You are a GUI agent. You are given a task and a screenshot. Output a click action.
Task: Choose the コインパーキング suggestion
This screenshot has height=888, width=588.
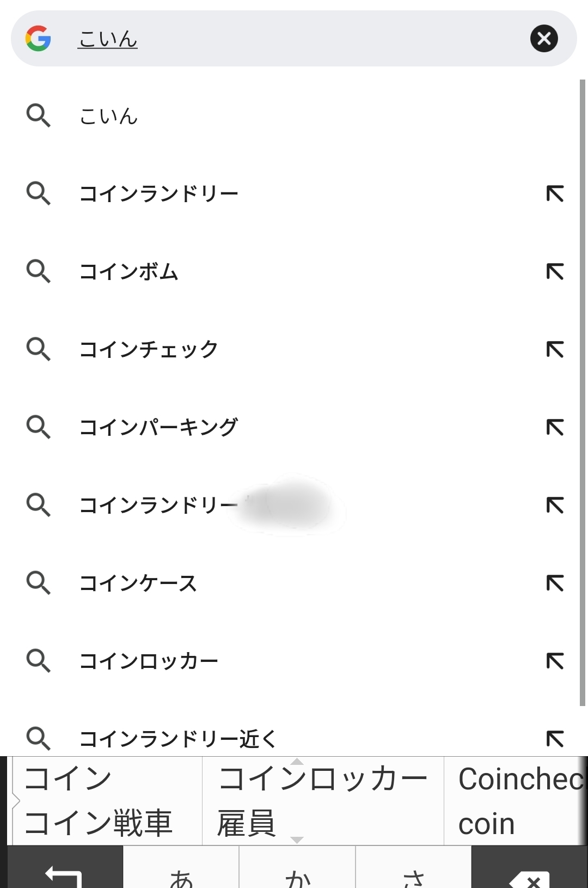[x=158, y=428]
